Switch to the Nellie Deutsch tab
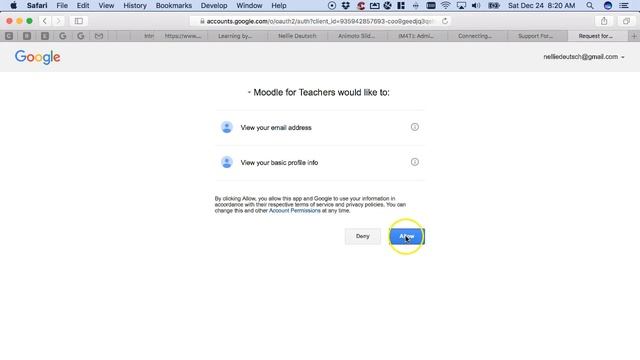 pos(297,36)
